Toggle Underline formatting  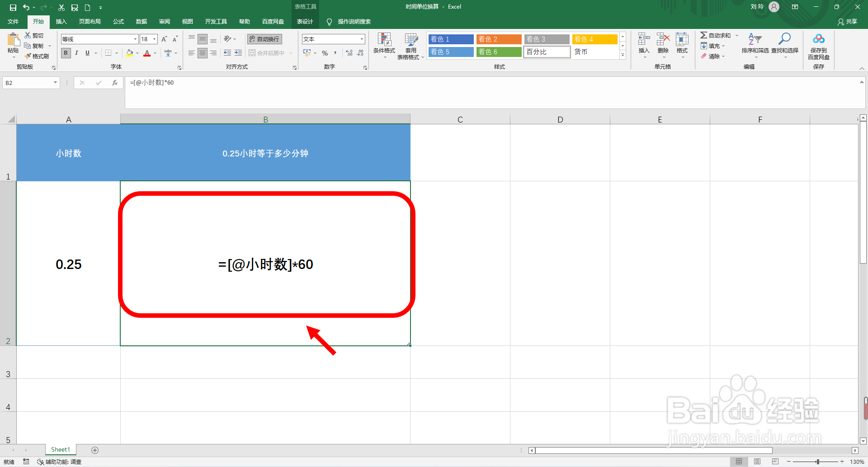coord(88,53)
